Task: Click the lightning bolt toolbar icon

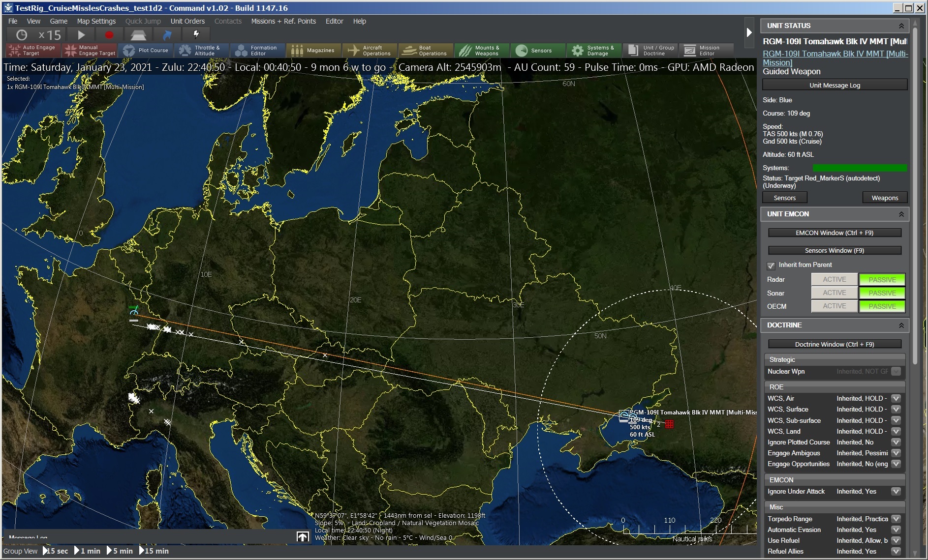Action: (196, 34)
